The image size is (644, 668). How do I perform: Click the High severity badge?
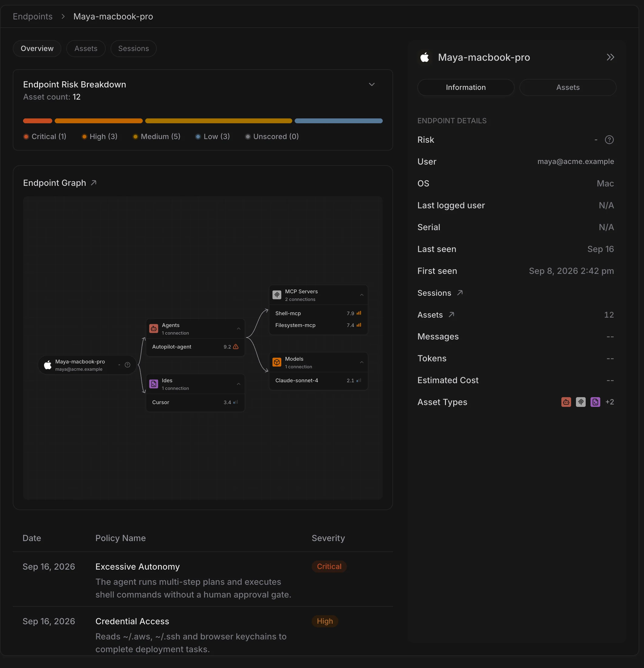[325, 621]
